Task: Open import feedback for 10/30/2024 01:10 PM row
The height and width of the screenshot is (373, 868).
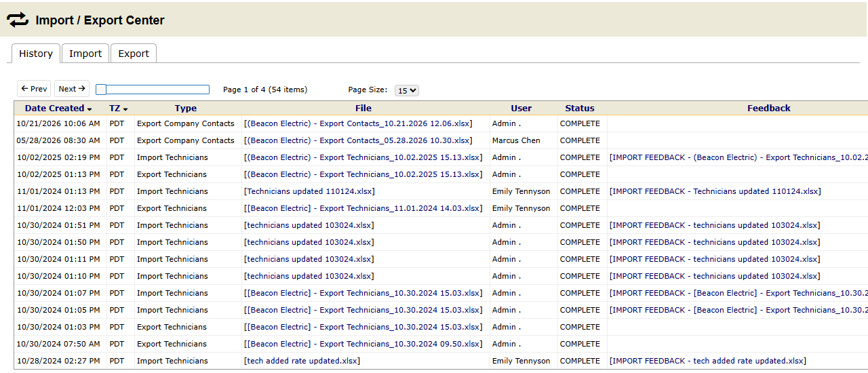Action: coord(715,276)
